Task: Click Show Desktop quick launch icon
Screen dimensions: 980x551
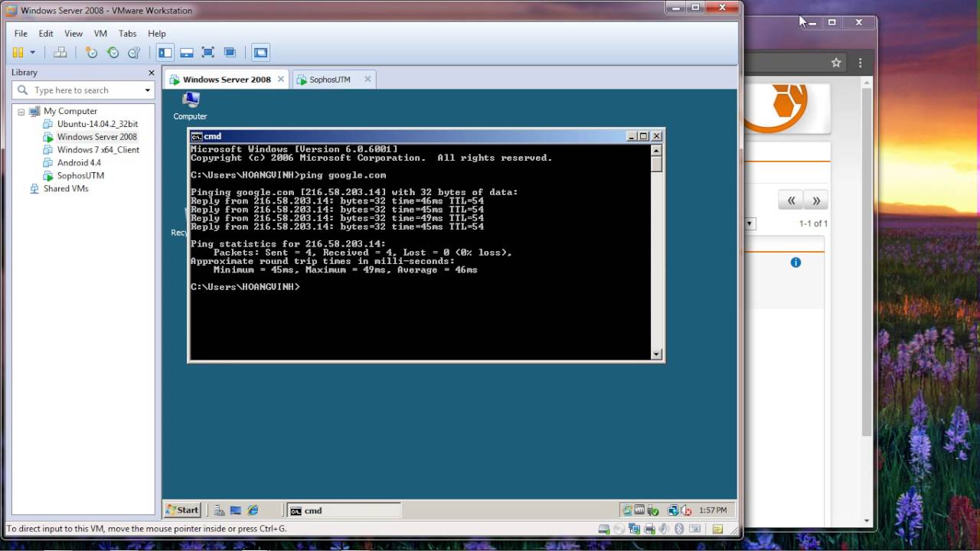Action: click(236, 510)
